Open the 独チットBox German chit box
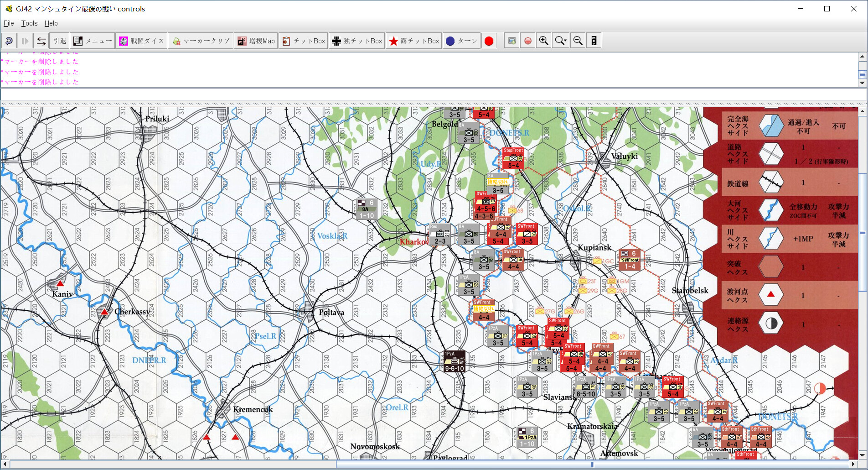 click(x=357, y=41)
